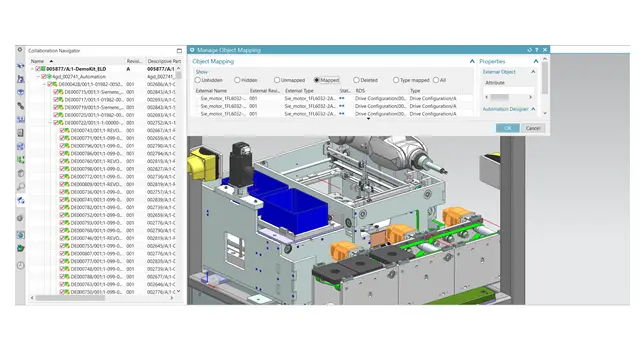Image resolution: width=640 pixels, height=360 pixels.
Task: Click the Descriptive Part column header in the navigator
Action: (x=164, y=61)
